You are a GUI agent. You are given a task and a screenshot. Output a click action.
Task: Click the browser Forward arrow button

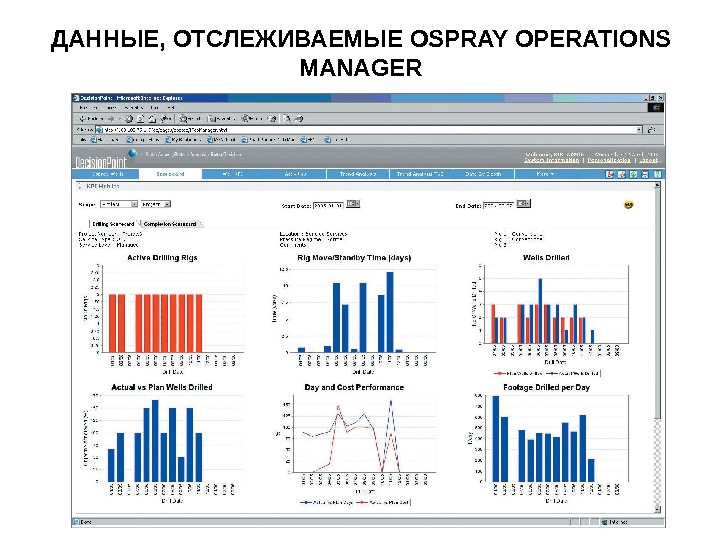[x=111, y=118]
